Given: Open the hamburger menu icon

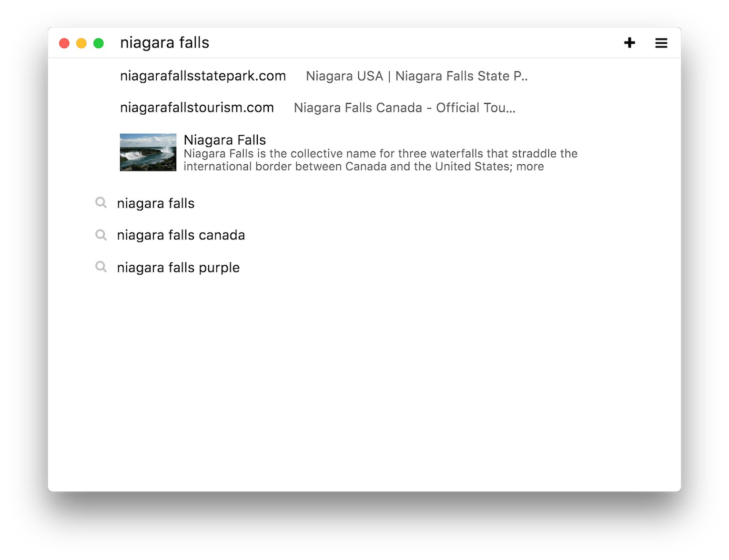Looking at the screenshot, I should (661, 43).
